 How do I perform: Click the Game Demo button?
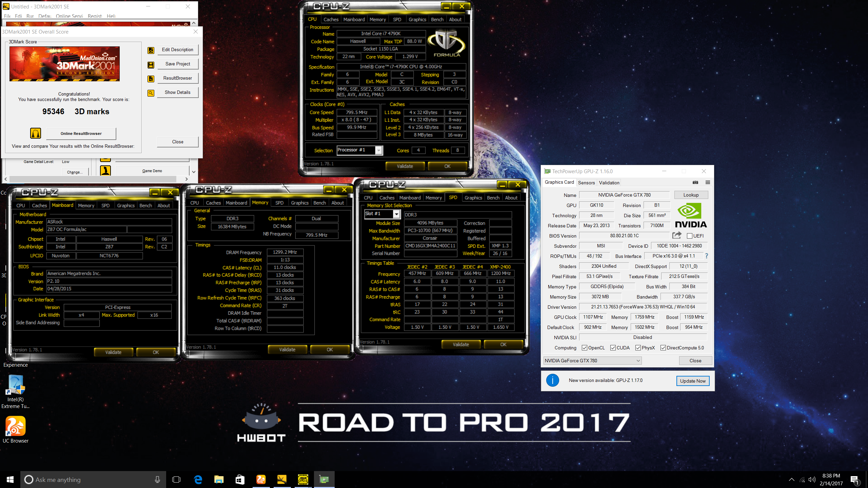(152, 171)
